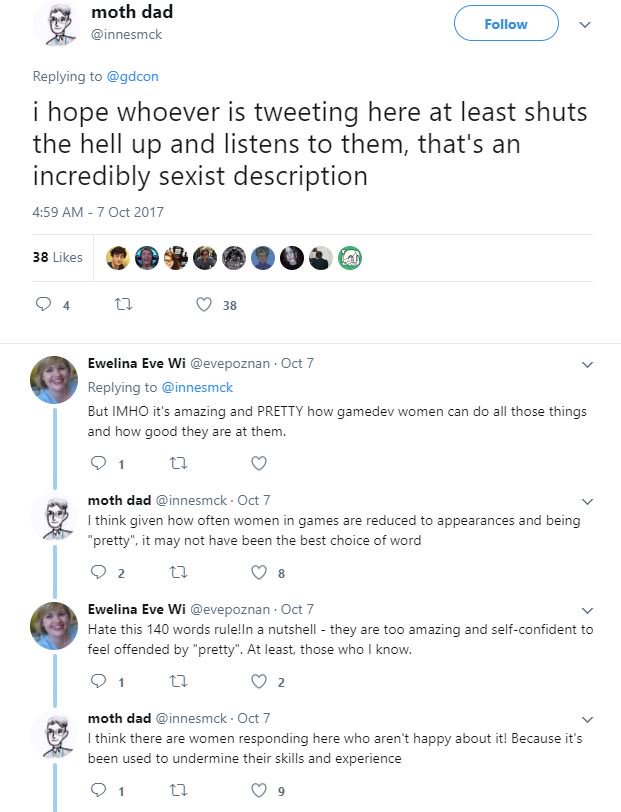
Task: View the 38 Likes list
Action: (57, 257)
